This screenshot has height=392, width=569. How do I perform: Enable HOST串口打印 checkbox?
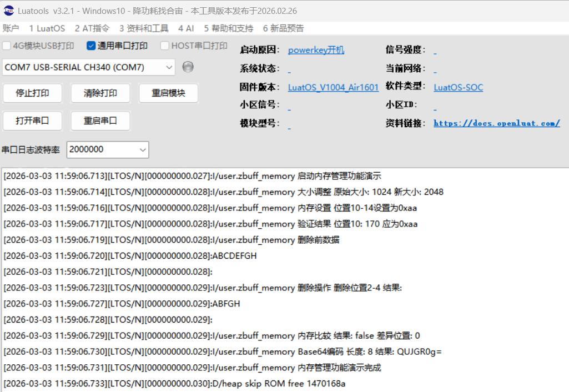tap(164, 46)
